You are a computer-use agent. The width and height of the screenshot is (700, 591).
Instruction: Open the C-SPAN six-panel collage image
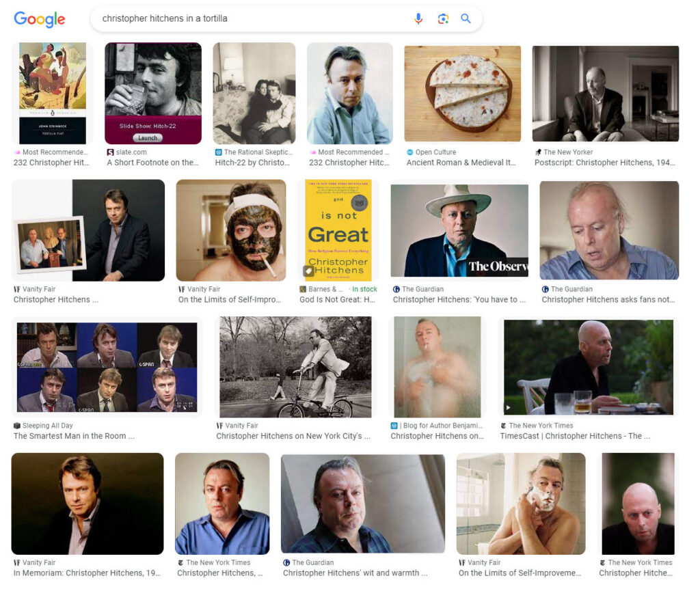[x=107, y=367]
